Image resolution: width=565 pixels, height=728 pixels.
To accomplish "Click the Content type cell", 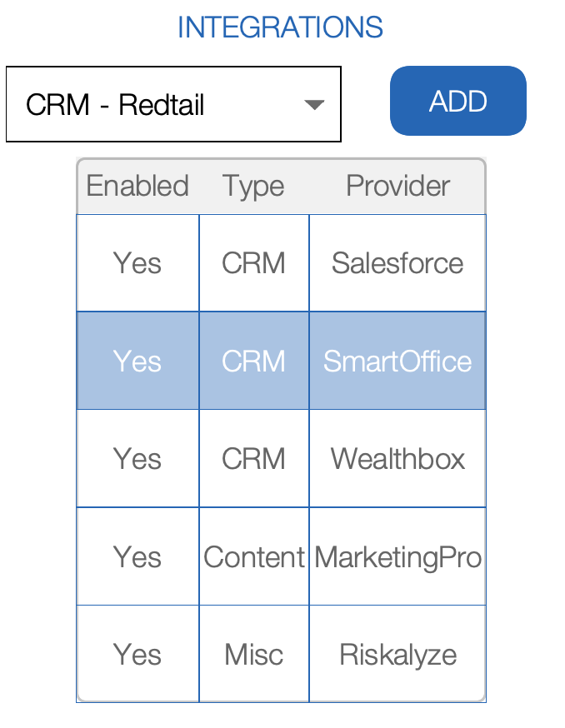I will tap(254, 556).
